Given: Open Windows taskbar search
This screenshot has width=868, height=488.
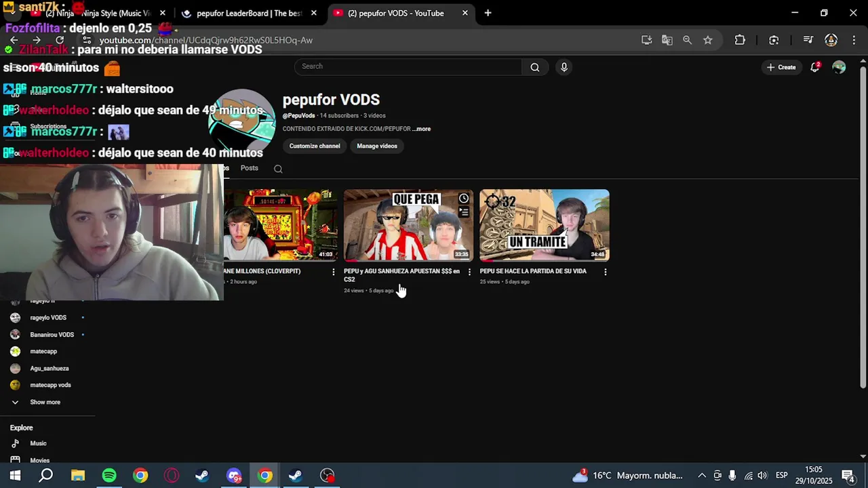Looking at the screenshot, I should (x=45, y=476).
